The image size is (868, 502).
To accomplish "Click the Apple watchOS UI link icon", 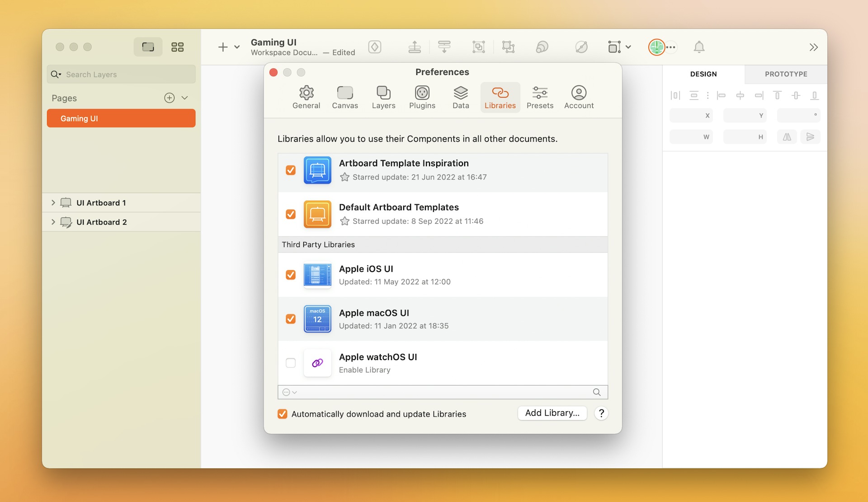I will 317,363.
